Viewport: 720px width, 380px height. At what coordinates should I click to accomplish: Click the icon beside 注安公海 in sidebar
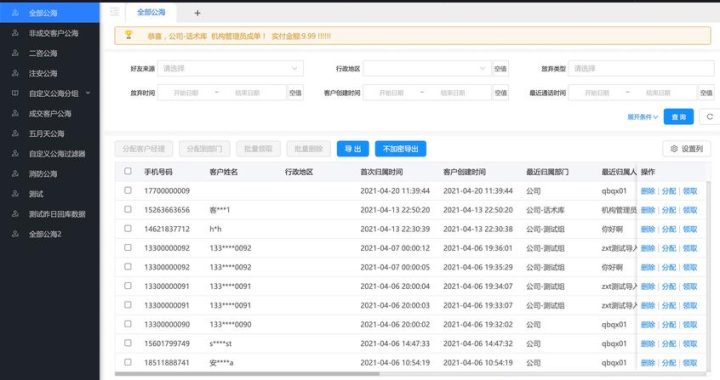coord(15,73)
